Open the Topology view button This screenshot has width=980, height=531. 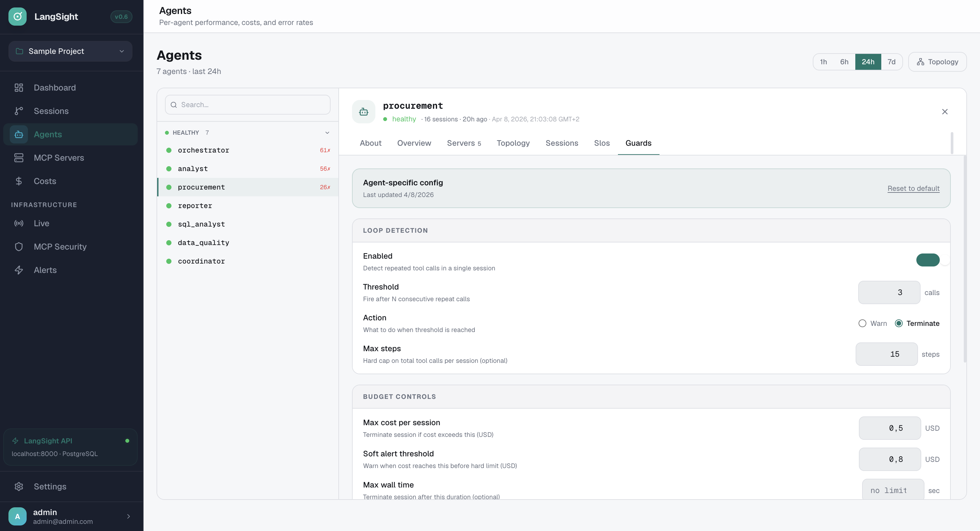[x=937, y=62]
